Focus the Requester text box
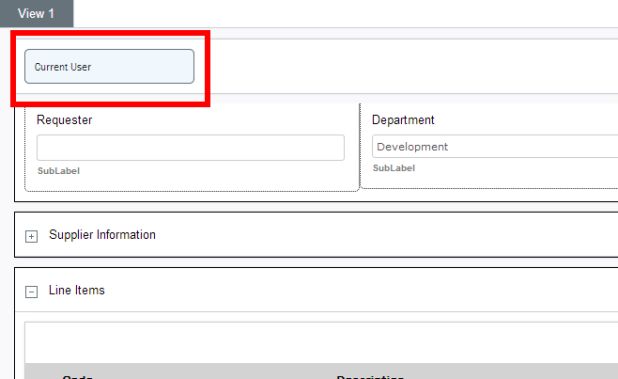The image size is (618, 379). coord(191,147)
